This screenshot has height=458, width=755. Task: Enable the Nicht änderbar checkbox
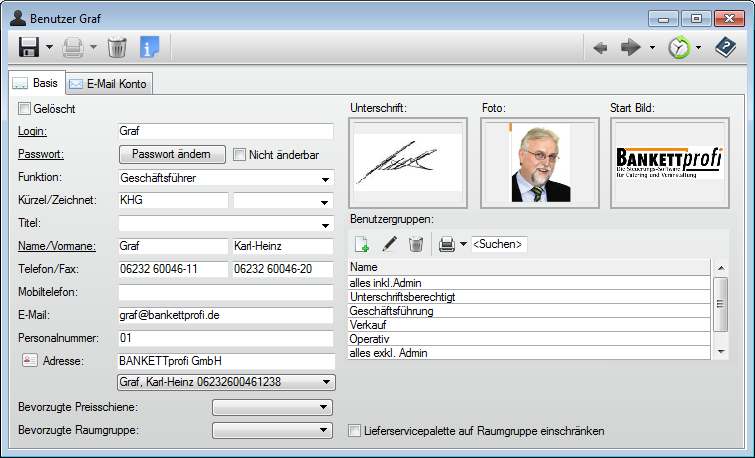(240, 154)
